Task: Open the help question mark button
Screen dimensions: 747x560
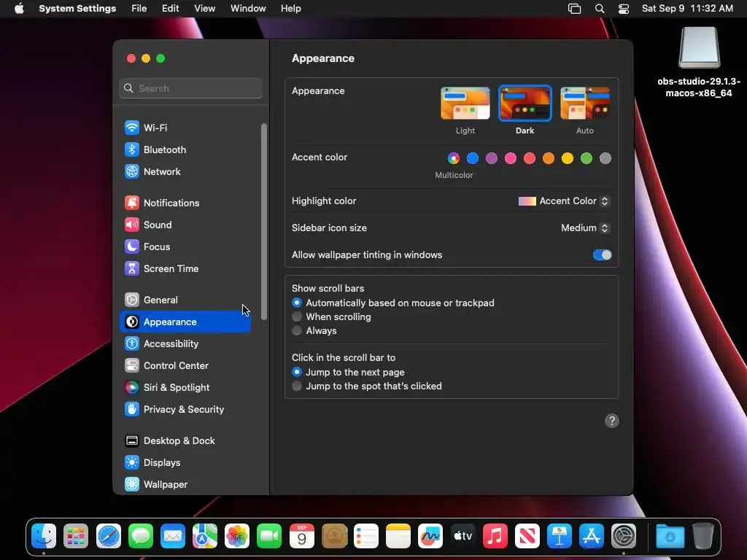Action: 612,421
